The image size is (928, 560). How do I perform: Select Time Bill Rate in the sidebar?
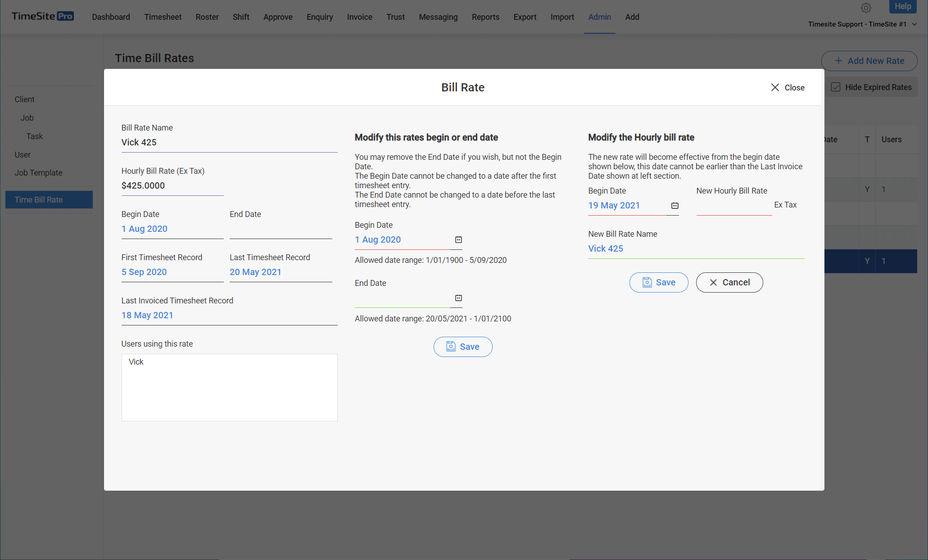point(49,199)
